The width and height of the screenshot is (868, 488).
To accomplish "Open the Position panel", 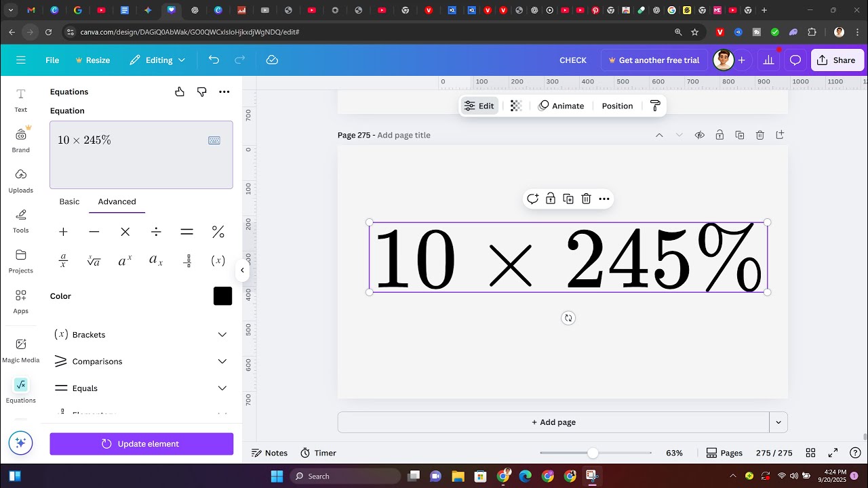I will [x=617, y=106].
